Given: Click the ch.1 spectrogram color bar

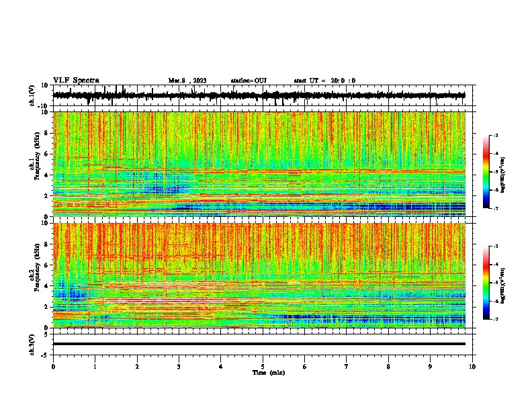Looking at the screenshot, I should (486, 172).
